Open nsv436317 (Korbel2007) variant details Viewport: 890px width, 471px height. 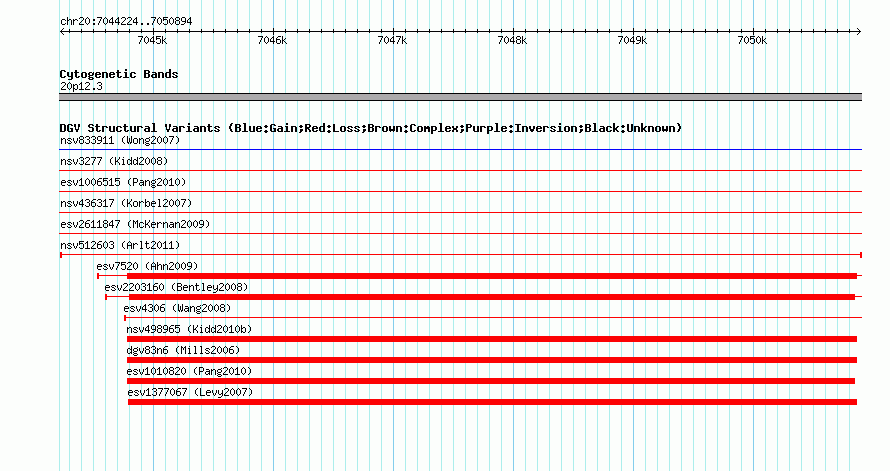(x=126, y=203)
